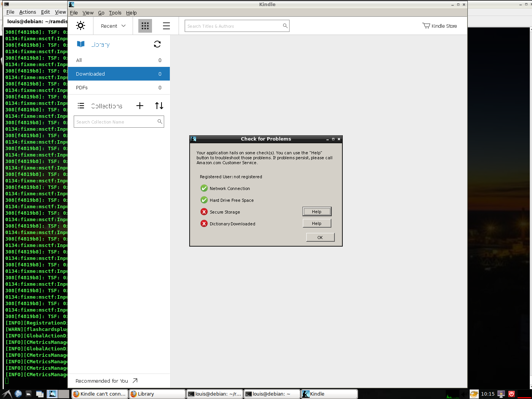Click Help for Secure Storage
The width and height of the screenshot is (532, 399).
tap(317, 212)
